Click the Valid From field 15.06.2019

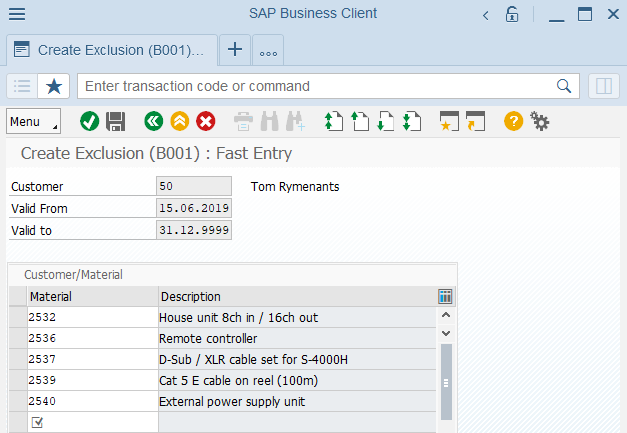[x=194, y=208]
